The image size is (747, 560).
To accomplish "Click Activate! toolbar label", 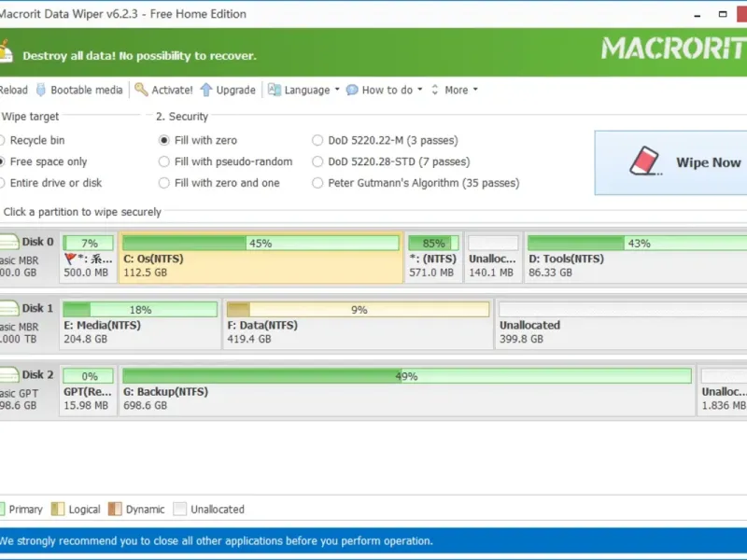I will click(x=172, y=90).
